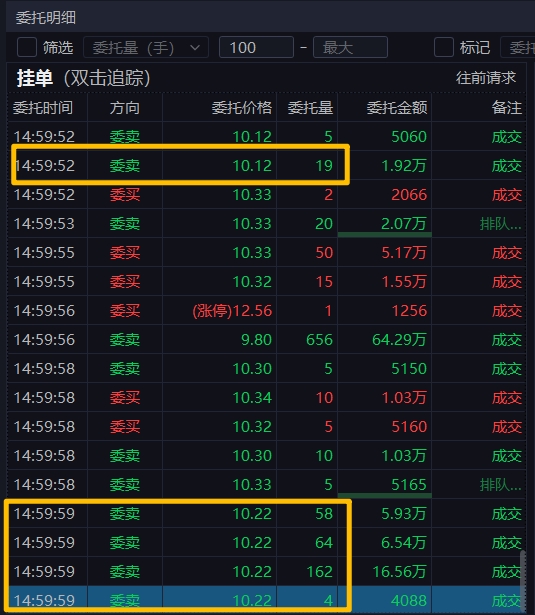Image resolution: width=535 pixels, height=615 pixels.
Task: Enable the 筛选 filter checkbox
Action: click(27, 47)
